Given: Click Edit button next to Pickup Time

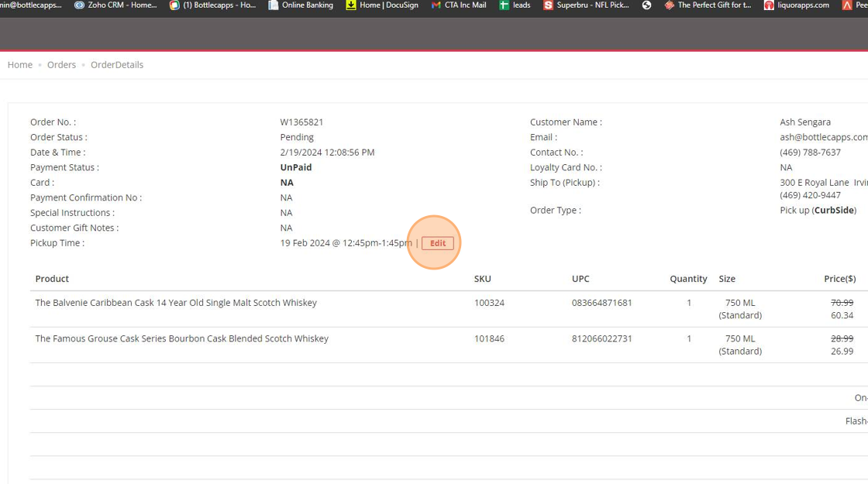Looking at the screenshot, I should pos(437,243).
